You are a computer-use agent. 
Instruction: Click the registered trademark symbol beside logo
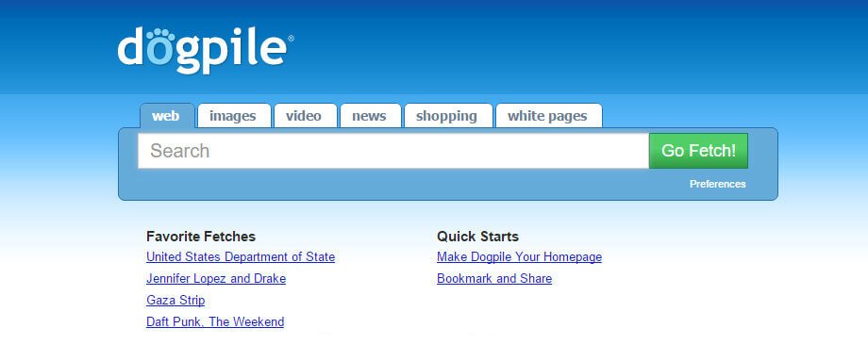pos(291,39)
